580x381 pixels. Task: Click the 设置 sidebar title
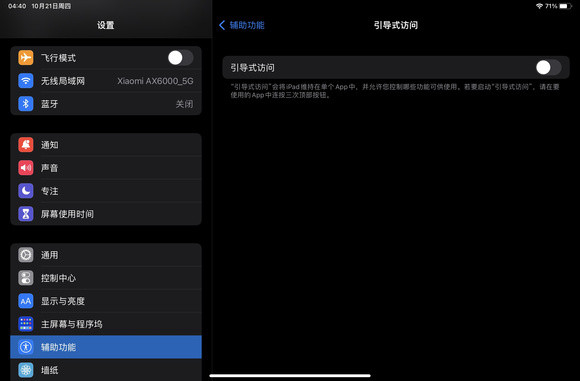point(106,25)
